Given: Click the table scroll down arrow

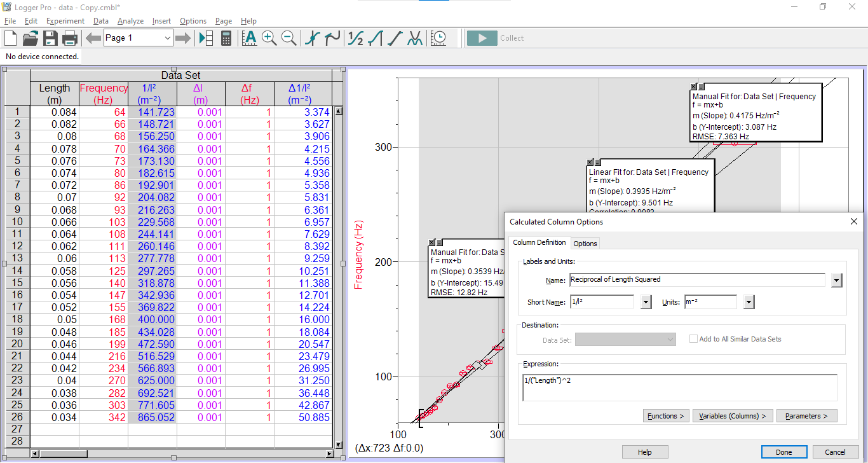Looking at the screenshot, I should coord(339,445).
